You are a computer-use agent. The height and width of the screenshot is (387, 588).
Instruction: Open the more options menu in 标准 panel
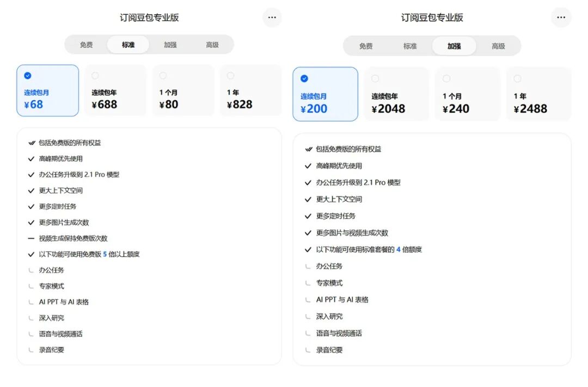(x=272, y=17)
